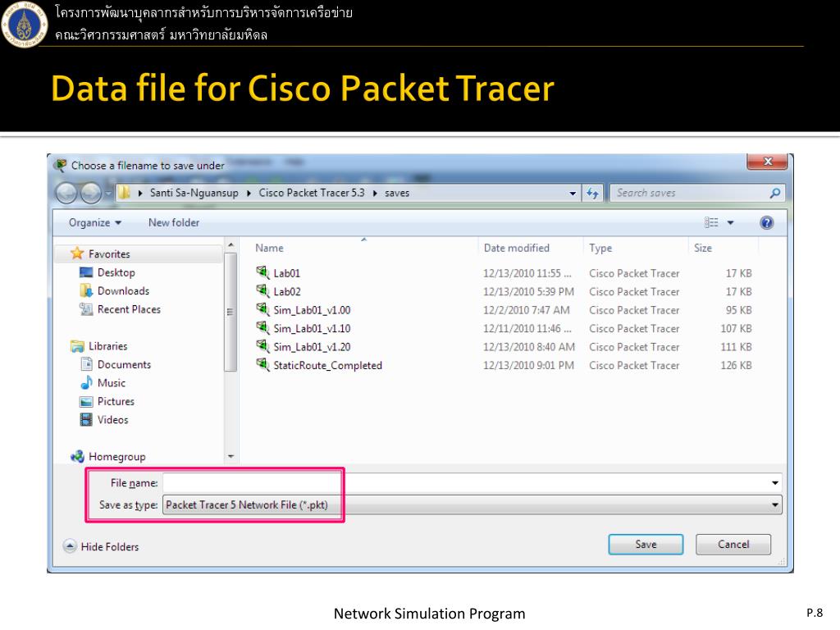Select Downloads in the navigation pane

(123, 290)
